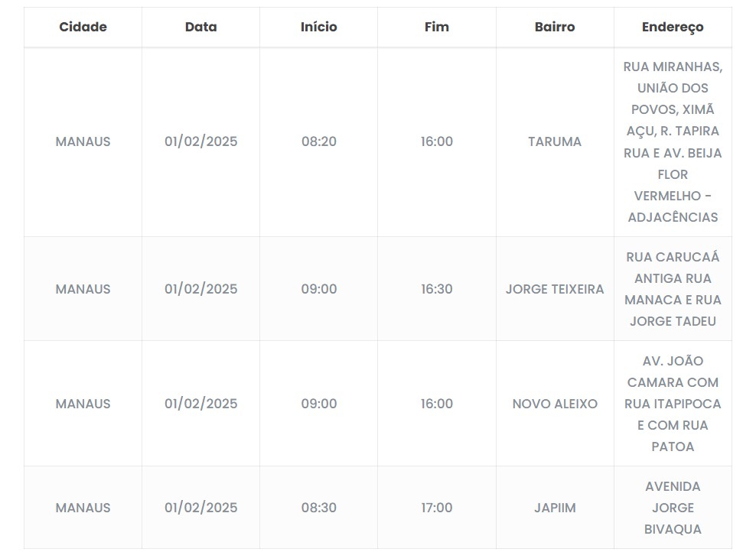
Task: Click the Cidade column header
Action: (x=83, y=27)
